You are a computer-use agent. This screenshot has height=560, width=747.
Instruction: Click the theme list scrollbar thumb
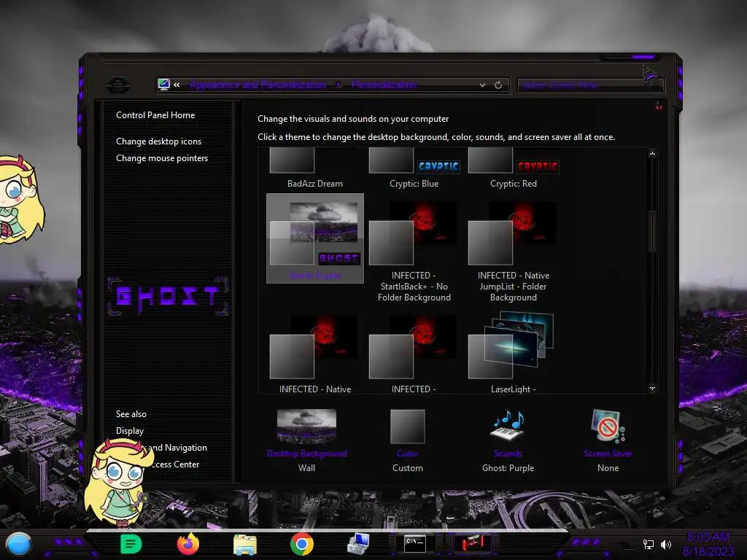click(652, 231)
